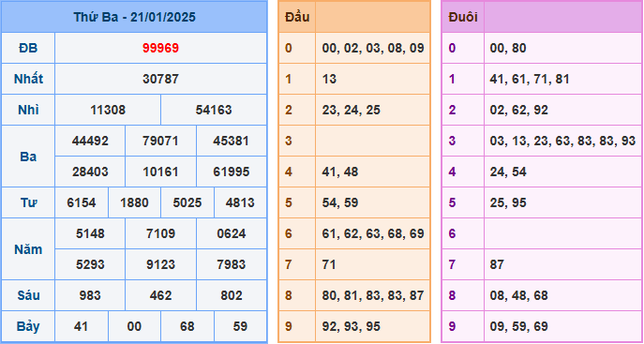Click Đầu values 00, 02, 03, 08, 09
This screenshot has width=644, height=344.
click(373, 48)
